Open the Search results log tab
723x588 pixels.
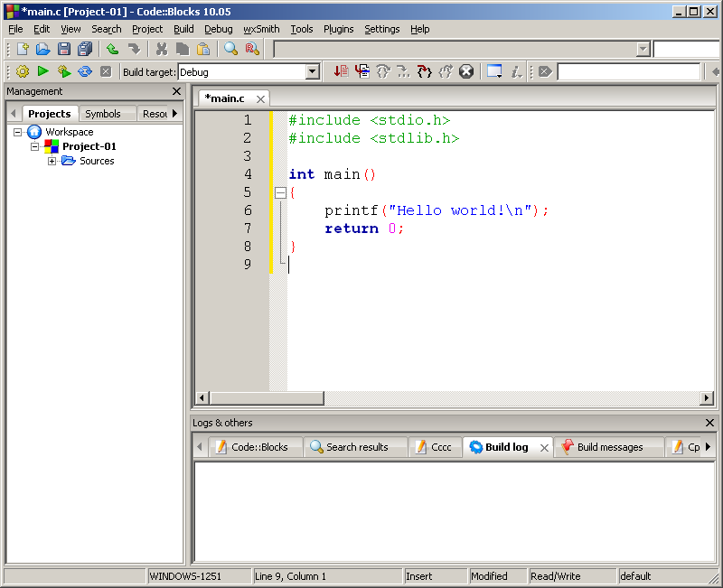(x=356, y=447)
